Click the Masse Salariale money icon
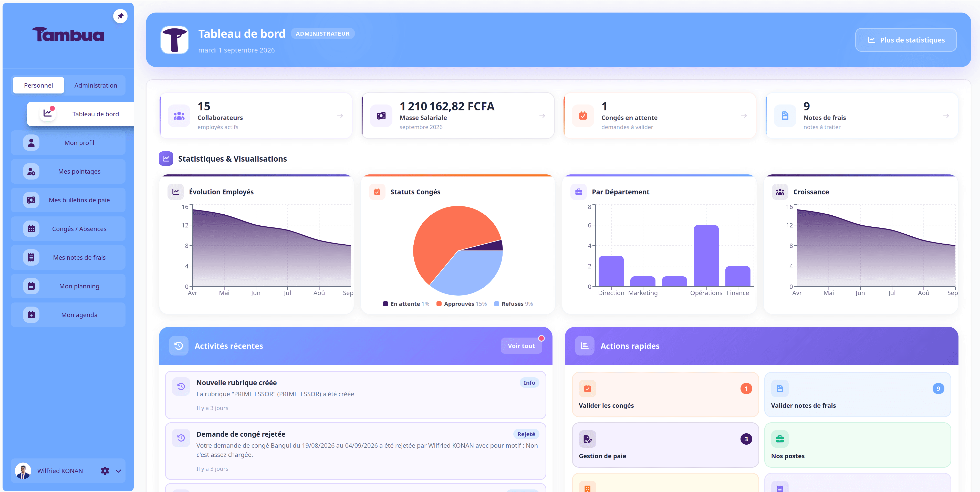 tap(381, 116)
